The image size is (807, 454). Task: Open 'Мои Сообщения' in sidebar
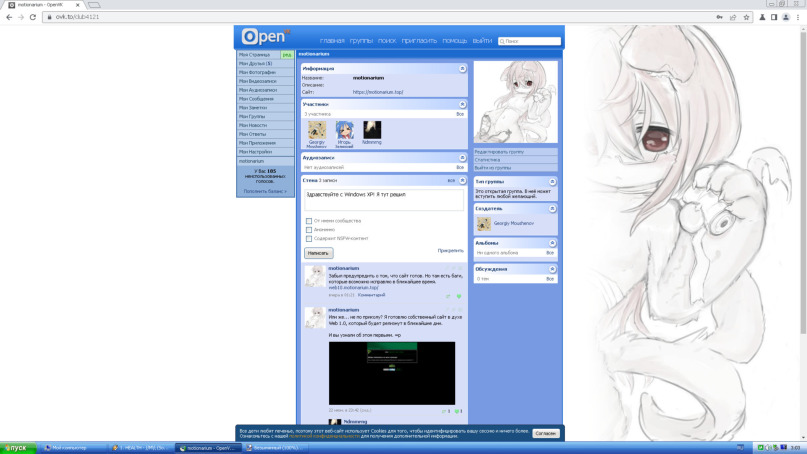[266, 99]
